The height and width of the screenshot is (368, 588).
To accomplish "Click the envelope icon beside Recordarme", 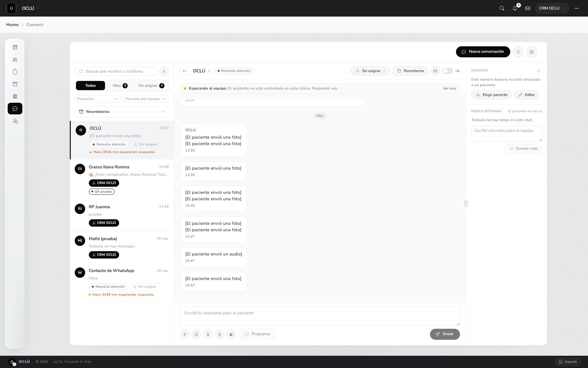I will pyautogui.click(x=435, y=71).
